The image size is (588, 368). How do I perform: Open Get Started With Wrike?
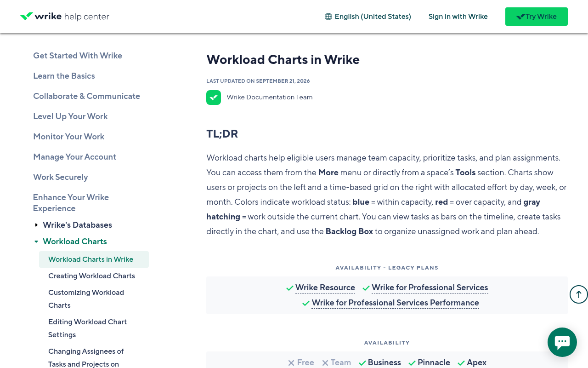(78, 56)
